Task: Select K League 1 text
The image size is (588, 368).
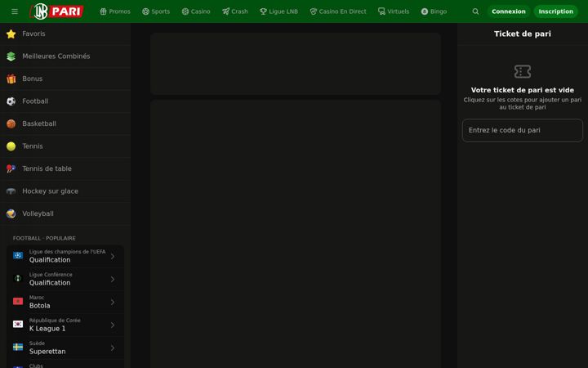Action: 47,329
